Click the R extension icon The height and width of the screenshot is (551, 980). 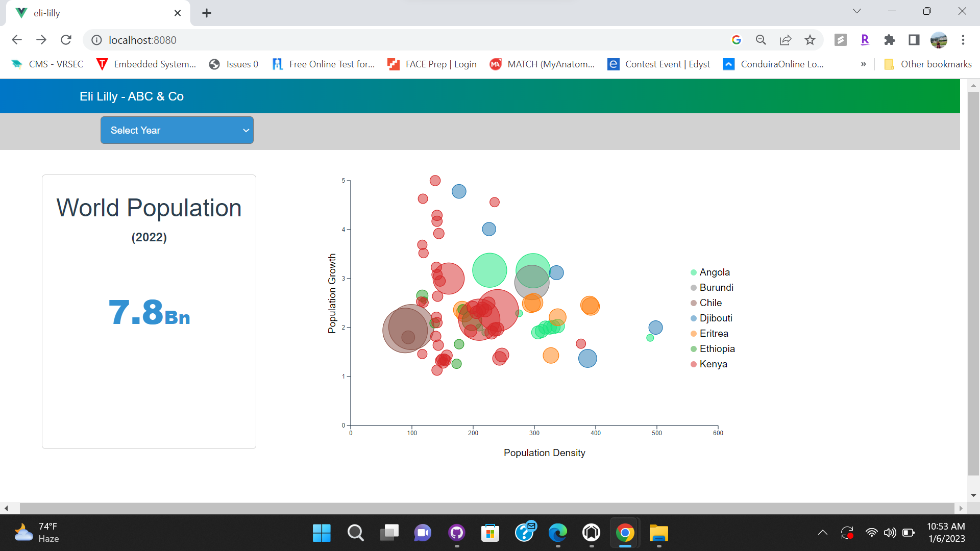click(865, 40)
